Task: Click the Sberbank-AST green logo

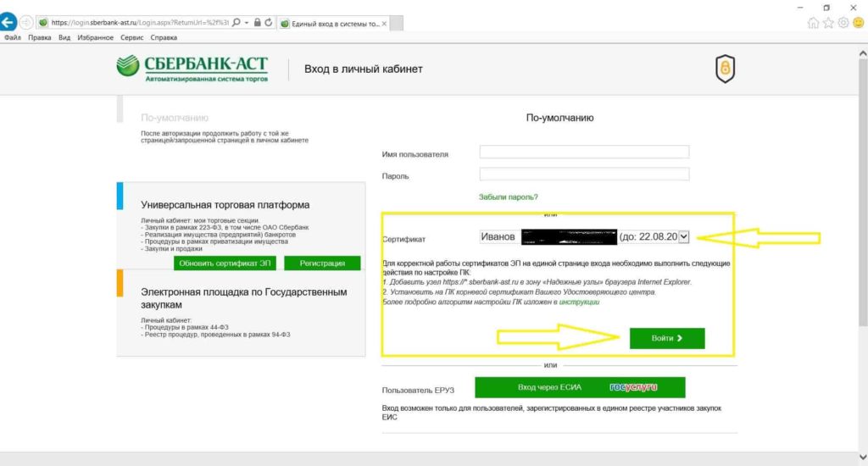Action: click(192, 68)
